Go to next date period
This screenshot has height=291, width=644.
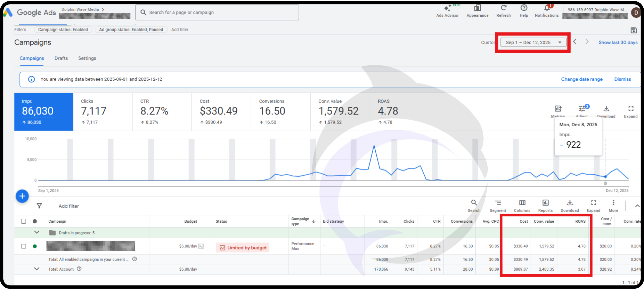587,42
